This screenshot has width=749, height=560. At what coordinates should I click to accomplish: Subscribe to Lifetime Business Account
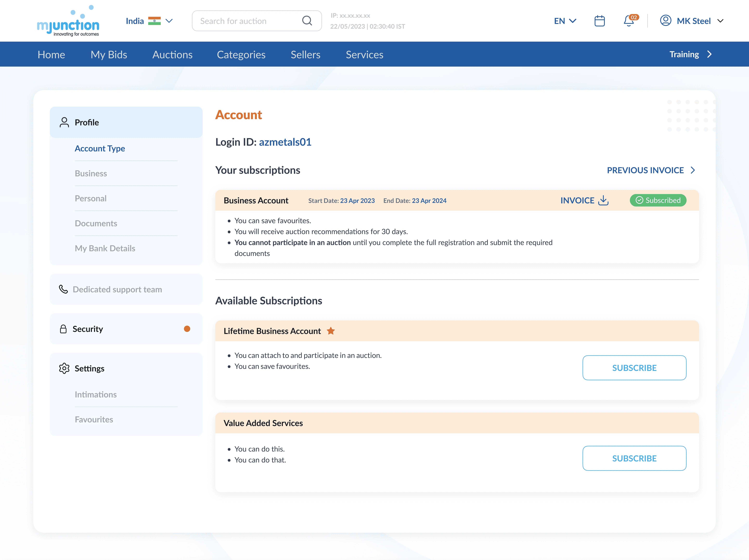tap(634, 368)
